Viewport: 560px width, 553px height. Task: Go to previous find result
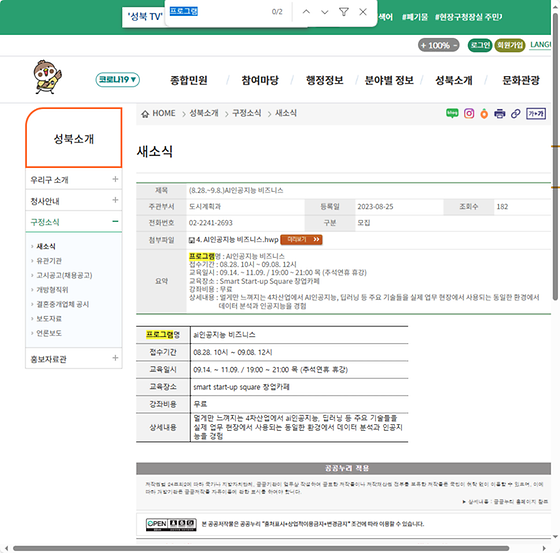tap(306, 12)
